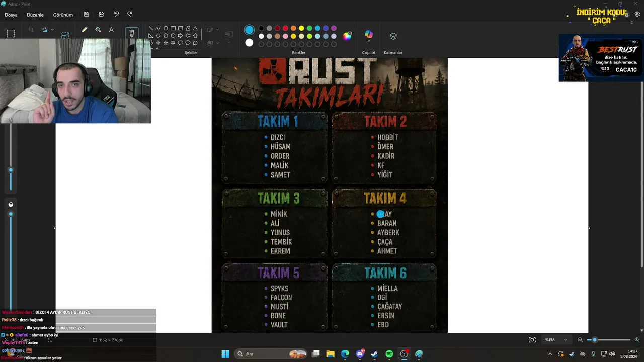This screenshot has width=644, height=362.
Task: Click the MINIK name under Takım 3
Action: (279, 214)
